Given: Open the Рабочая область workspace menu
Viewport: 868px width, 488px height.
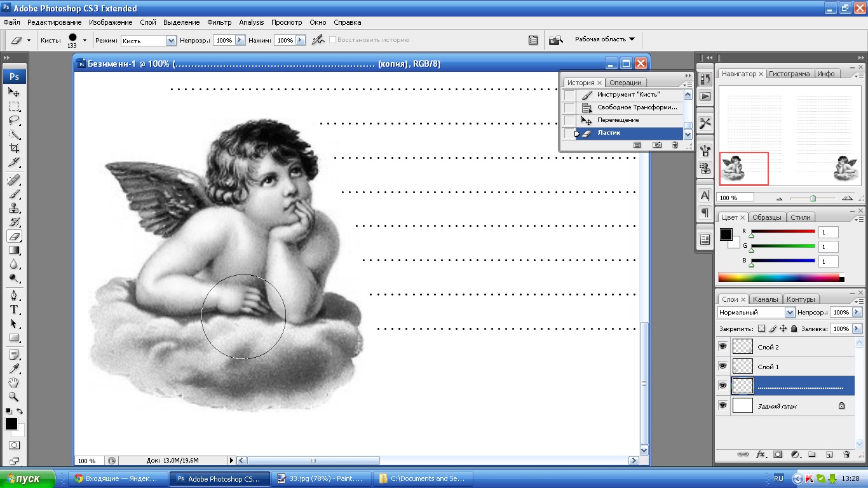Looking at the screenshot, I should click(x=604, y=39).
